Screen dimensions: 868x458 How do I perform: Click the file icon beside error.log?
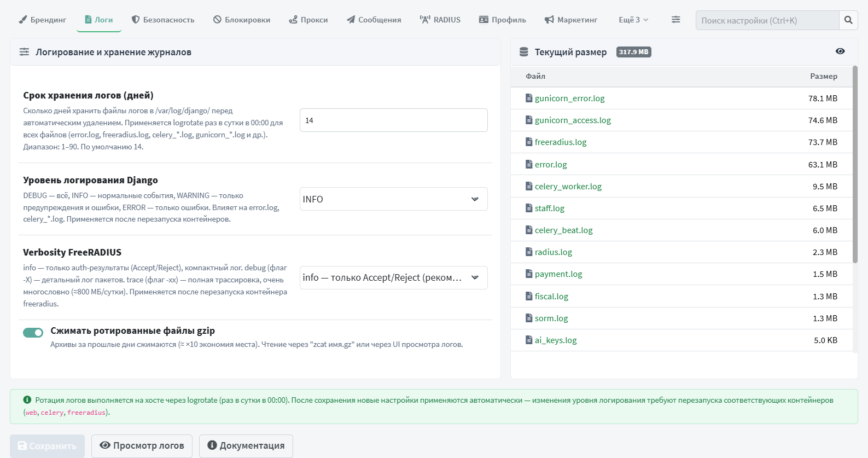click(x=529, y=165)
